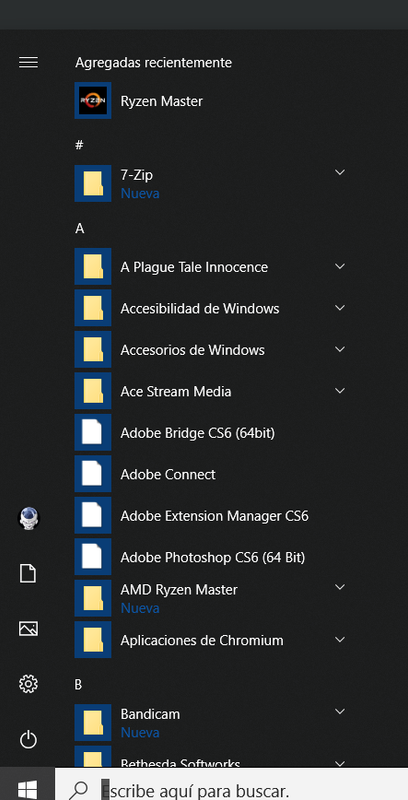Open the 7-Zip entry label
The image size is (408, 800).
coord(136,175)
